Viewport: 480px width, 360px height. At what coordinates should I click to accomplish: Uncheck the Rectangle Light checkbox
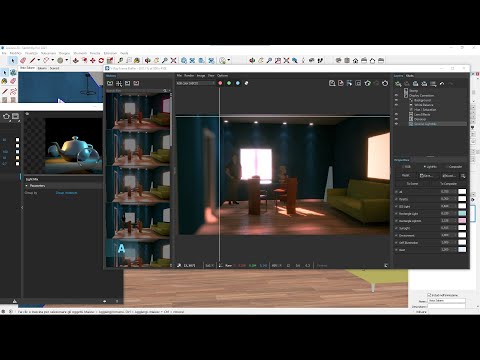pyautogui.click(x=397, y=213)
